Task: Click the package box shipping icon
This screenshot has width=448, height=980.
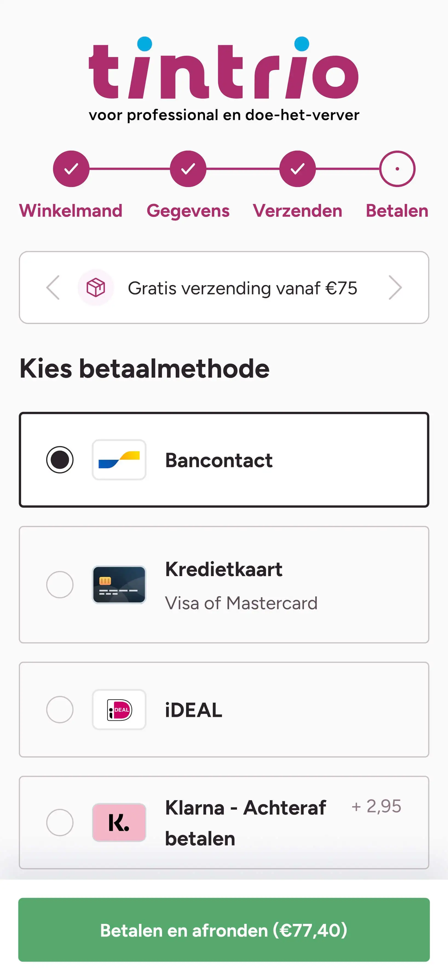Action: coord(96,287)
